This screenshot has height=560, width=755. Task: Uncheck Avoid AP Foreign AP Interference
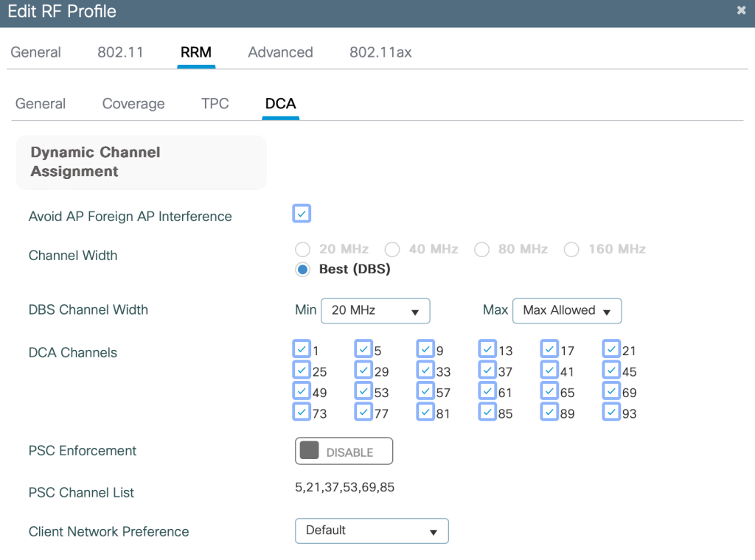302,214
